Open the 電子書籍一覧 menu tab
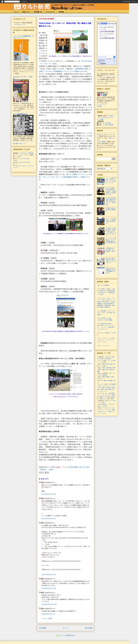Viewport: 138px width, 644px height. (38, 12)
